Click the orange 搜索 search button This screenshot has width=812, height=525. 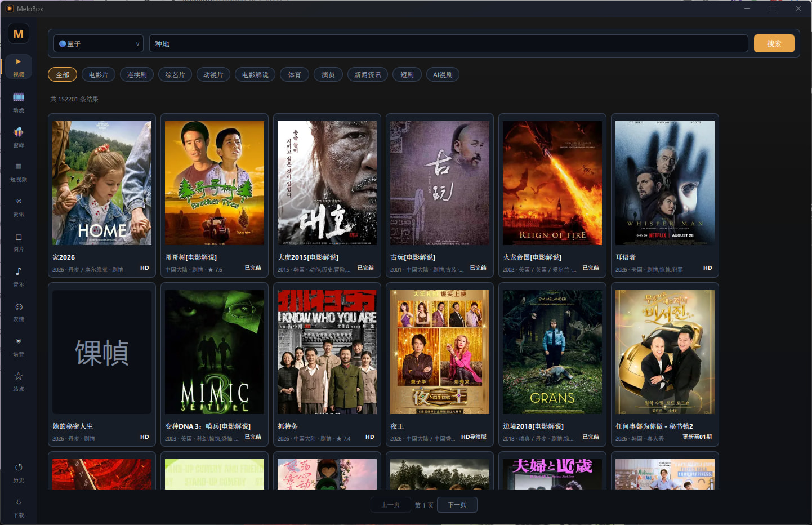pyautogui.click(x=774, y=43)
